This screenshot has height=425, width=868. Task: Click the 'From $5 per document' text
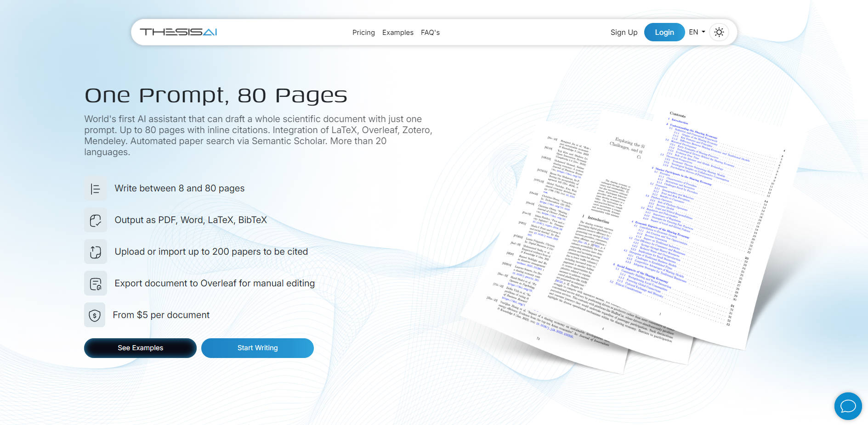pyautogui.click(x=161, y=315)
